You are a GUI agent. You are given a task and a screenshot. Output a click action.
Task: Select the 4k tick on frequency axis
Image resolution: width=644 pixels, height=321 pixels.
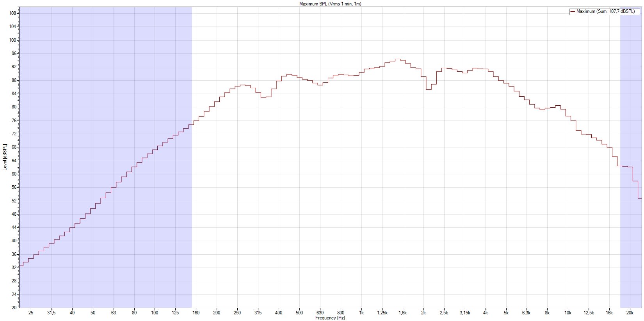[x=485, y=313]
